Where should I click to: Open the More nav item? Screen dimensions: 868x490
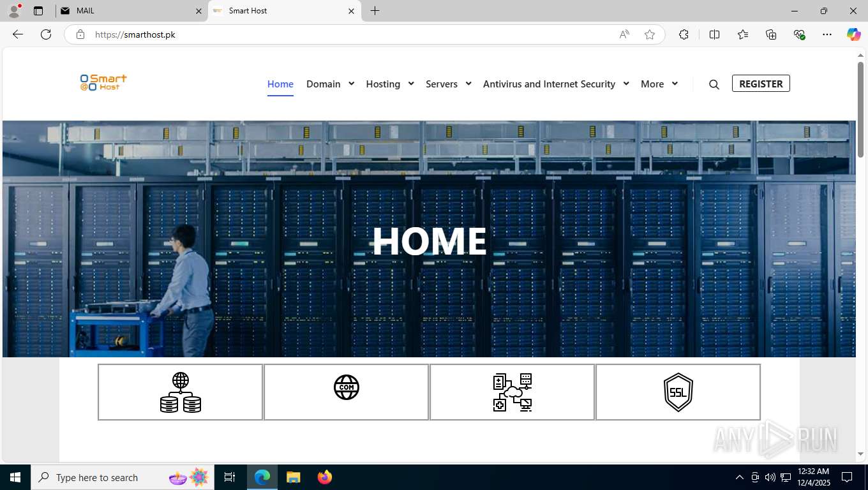(652, 84)
